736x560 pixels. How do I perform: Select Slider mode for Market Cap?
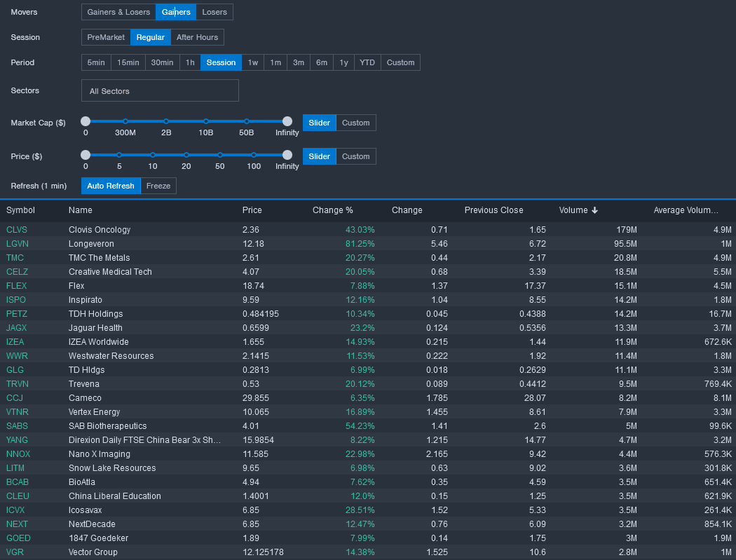coord(319,123)
